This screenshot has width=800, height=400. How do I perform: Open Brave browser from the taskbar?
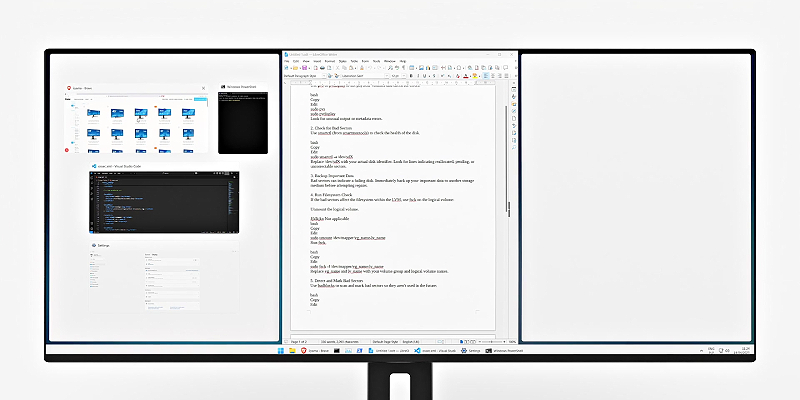(x=302, y=352)
